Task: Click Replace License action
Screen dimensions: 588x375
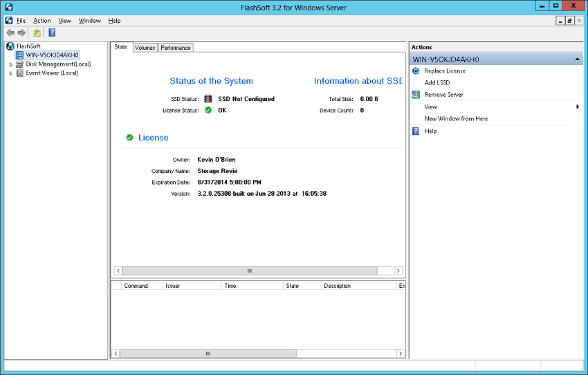Action: point(445,71)
